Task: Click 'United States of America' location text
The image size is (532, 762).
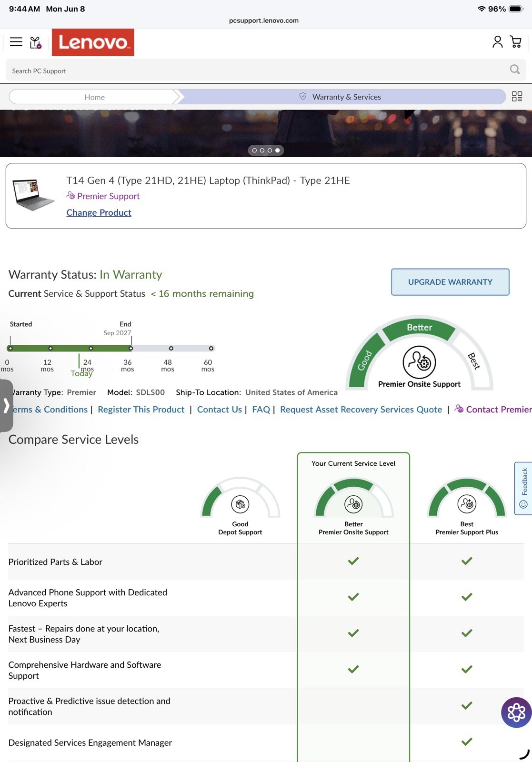Action: (x=291, y=392)
